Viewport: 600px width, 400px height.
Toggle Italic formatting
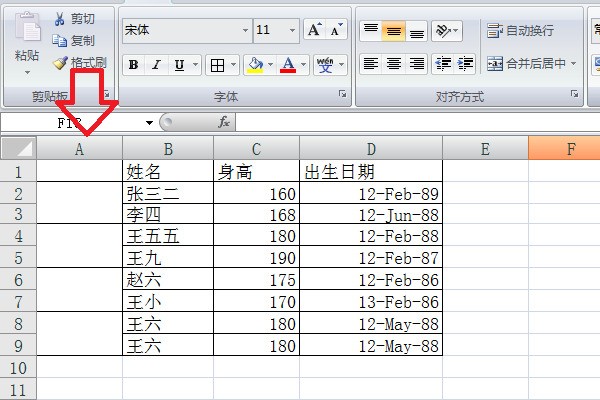[156, 65]
